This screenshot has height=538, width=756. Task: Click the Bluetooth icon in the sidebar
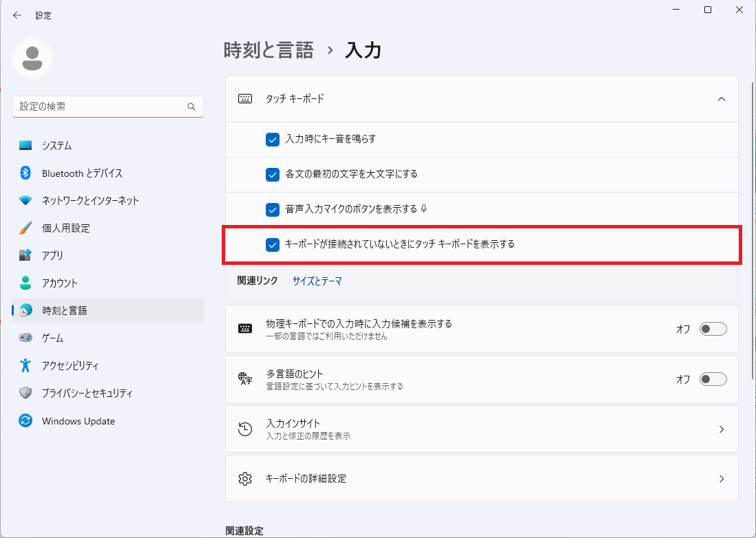(x=25, y=173)
